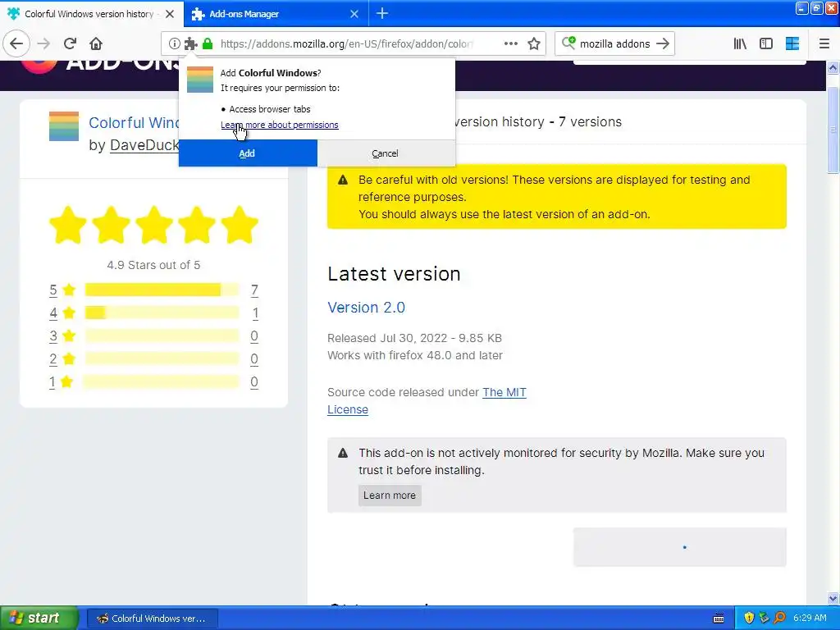
Task: Open a new tab with the plus button
Action: 382,13
